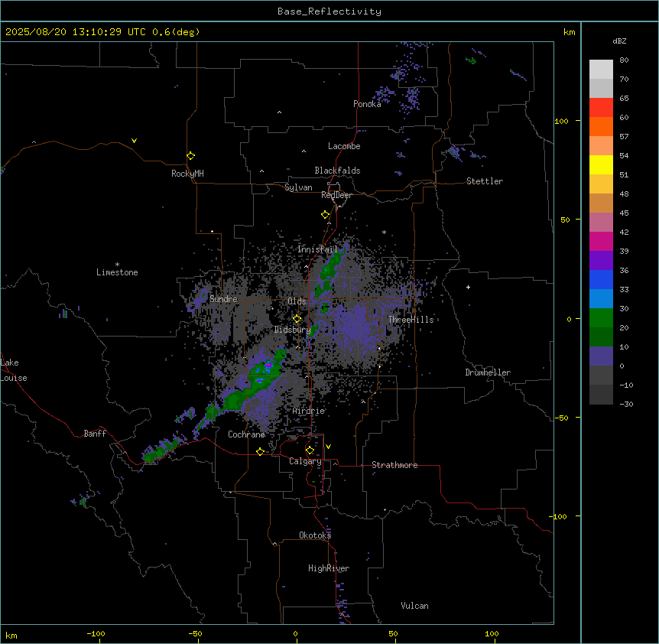Click the Stettler map label

(485, 181)
